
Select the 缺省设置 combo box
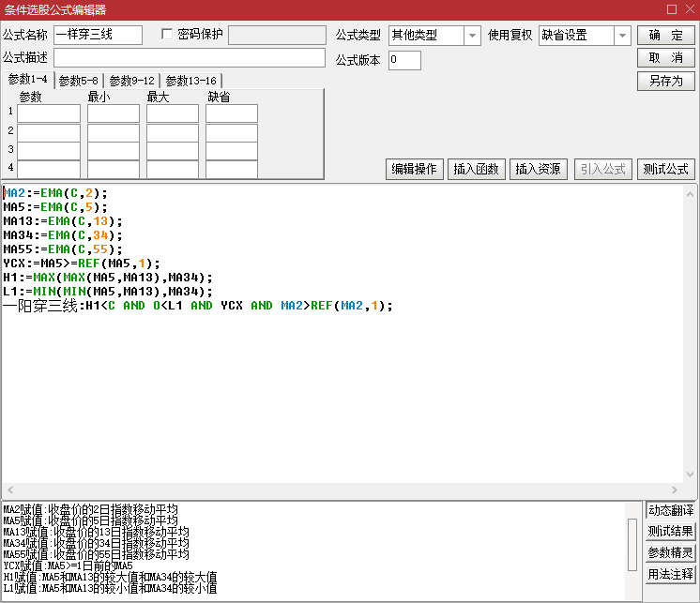click(585, 36)
